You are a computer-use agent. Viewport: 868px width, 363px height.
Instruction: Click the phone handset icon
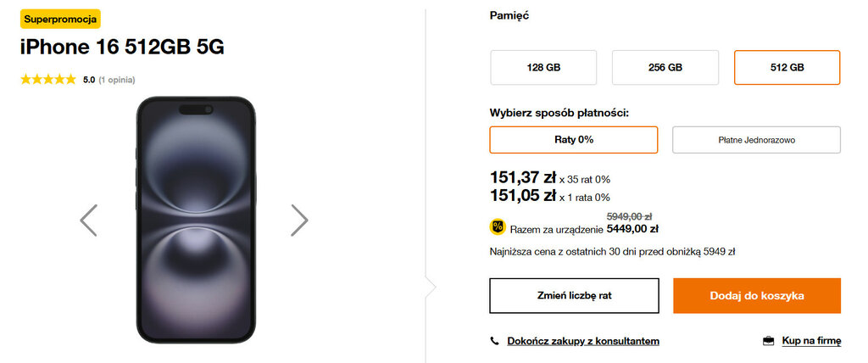495,341
